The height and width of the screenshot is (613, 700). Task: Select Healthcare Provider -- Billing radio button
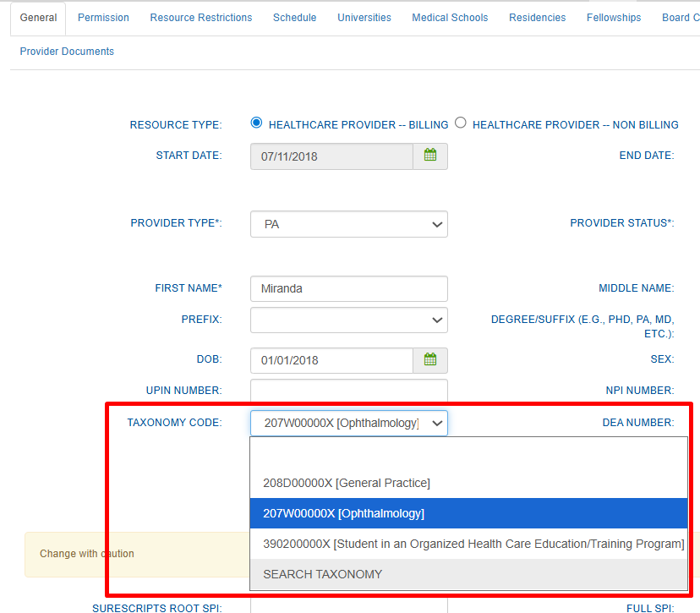(257, 123)
